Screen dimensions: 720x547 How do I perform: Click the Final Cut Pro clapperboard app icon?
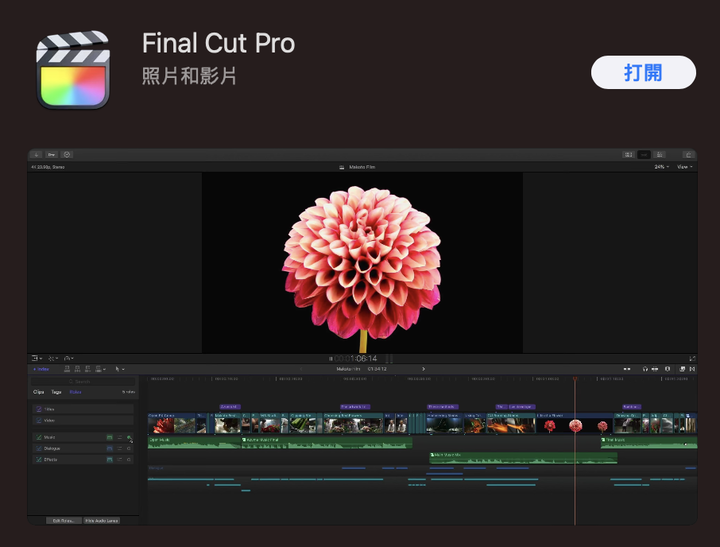(73, 70)
